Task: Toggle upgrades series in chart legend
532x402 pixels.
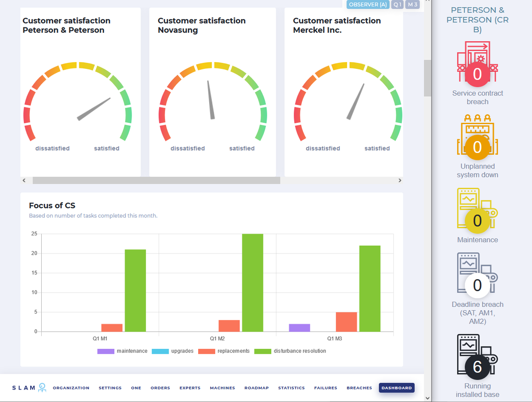Action: click(172, 351)
